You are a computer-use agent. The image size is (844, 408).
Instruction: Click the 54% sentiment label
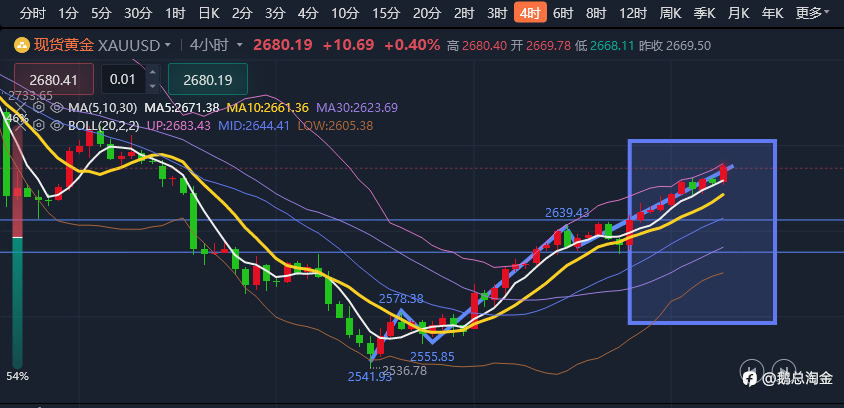(x=17, y=376)
